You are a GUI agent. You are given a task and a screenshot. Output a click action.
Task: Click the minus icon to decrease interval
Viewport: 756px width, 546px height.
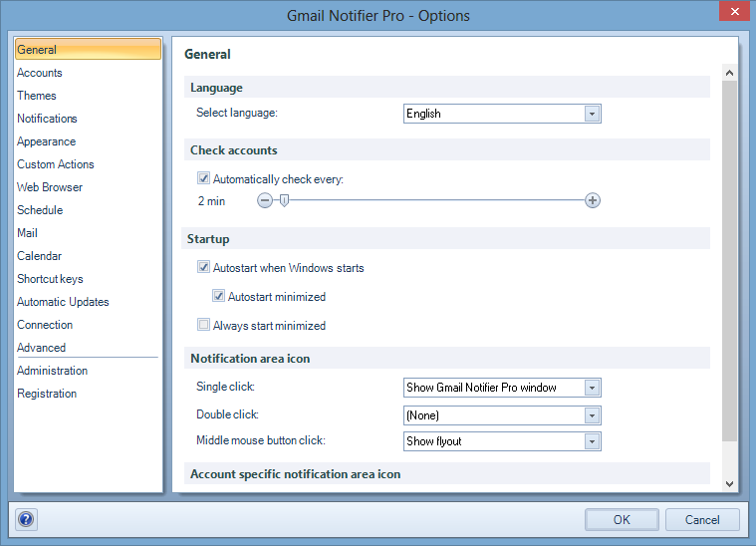pyautogui.click(x=265, y=200)
